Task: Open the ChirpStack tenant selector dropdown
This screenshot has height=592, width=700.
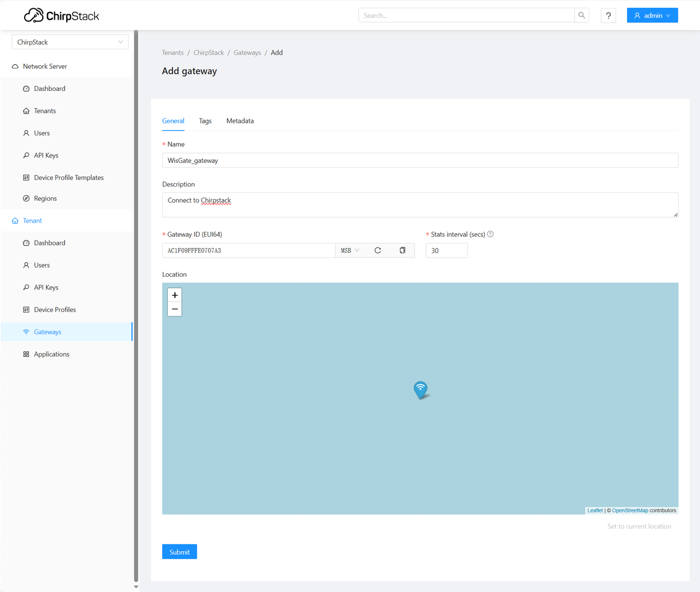Action: coord(70,42)
